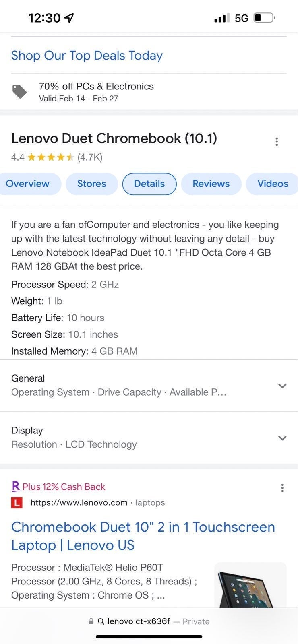Tap the star rating icons
The image size is (298, 644).
point(51,157)
